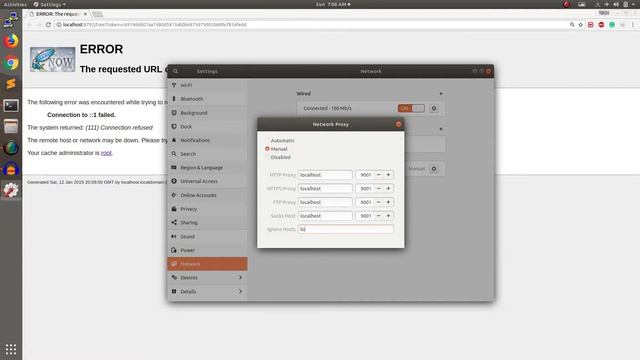Expand the Devices submenu chevron
Screen dimensions: 640x360
pyautogui.click(x=240, y=278)
